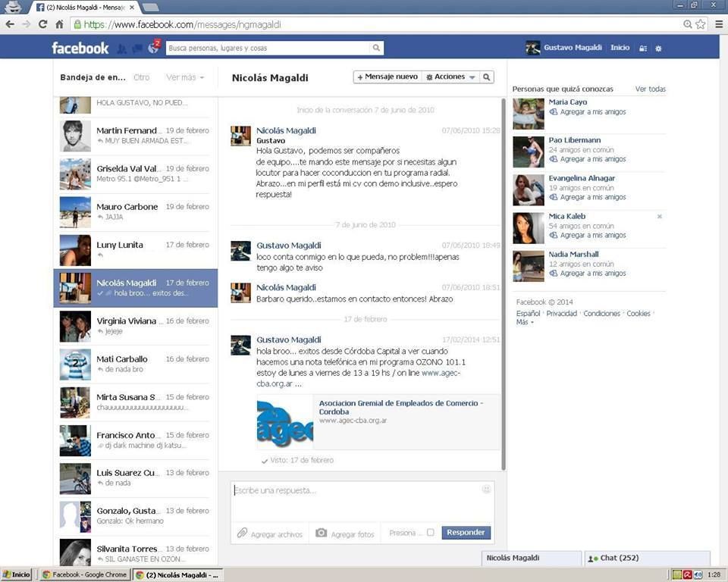Viewport: 728px width, 582px height.
Task: Click the Mensaje nuevo button
Action: [x=388, y=77]
